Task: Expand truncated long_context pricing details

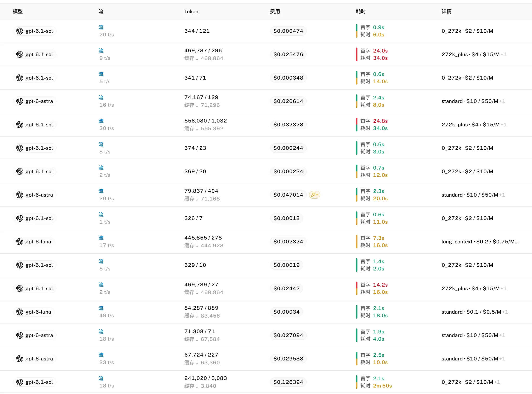Action: pyautogui.click(x=480, y=242)
